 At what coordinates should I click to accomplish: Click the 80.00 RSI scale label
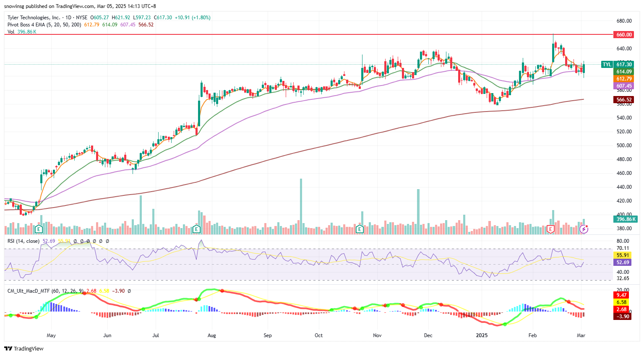pos(623,241)
